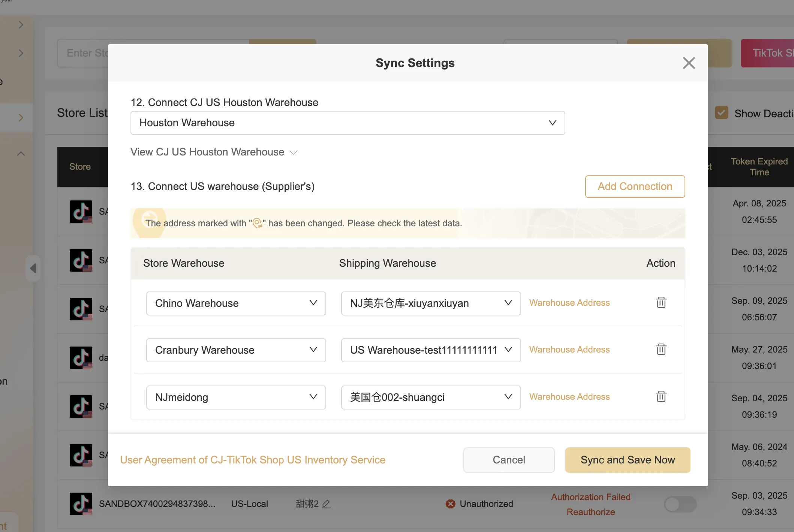Open US Warehouse-test shipping warehouse dropdown
Screen dimensions: 794x532
[430, 350]
